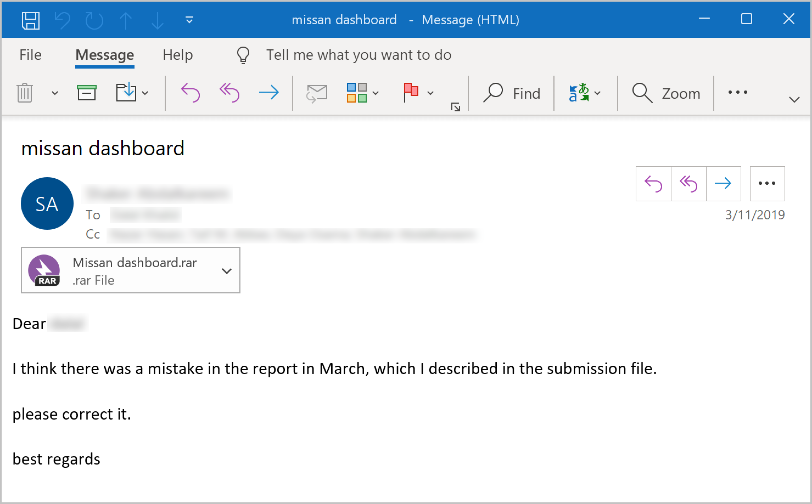The height and width of the screenshot is (504, 812).
Task: Archive this email using the ribbon icon
Action: pos(86,93)
